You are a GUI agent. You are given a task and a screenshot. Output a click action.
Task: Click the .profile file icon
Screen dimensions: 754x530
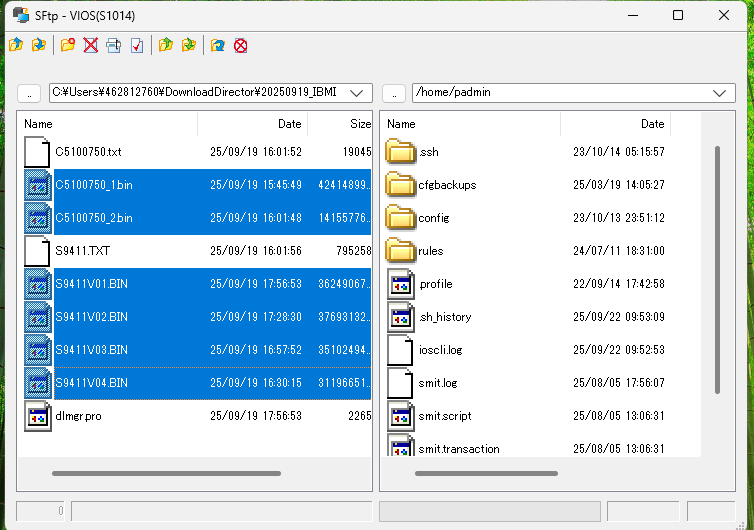(401, 284)
